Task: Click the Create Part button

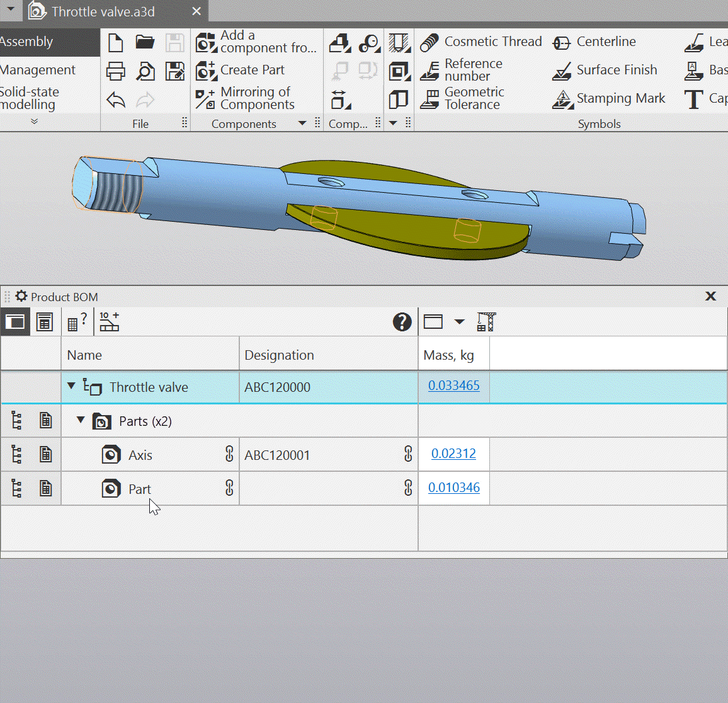Action: pyautogui.click(x=241, y=71)
